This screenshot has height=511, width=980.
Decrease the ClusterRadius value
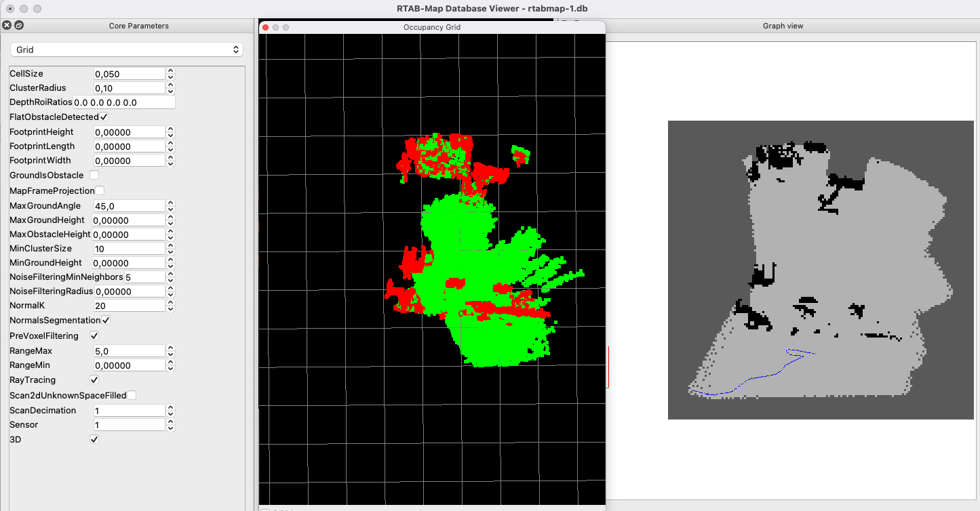tap(172, 90)
